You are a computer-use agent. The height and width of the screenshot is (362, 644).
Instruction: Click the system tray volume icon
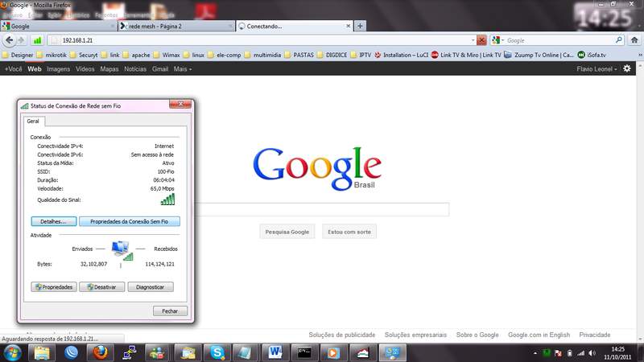(x=592, y=353)
